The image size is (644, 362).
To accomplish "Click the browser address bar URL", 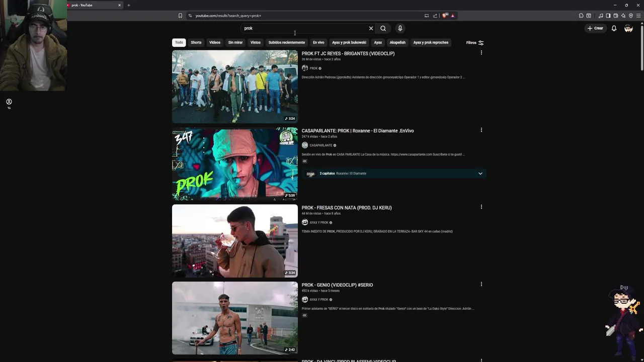I will pyautogui.click(x=228, y=16).
